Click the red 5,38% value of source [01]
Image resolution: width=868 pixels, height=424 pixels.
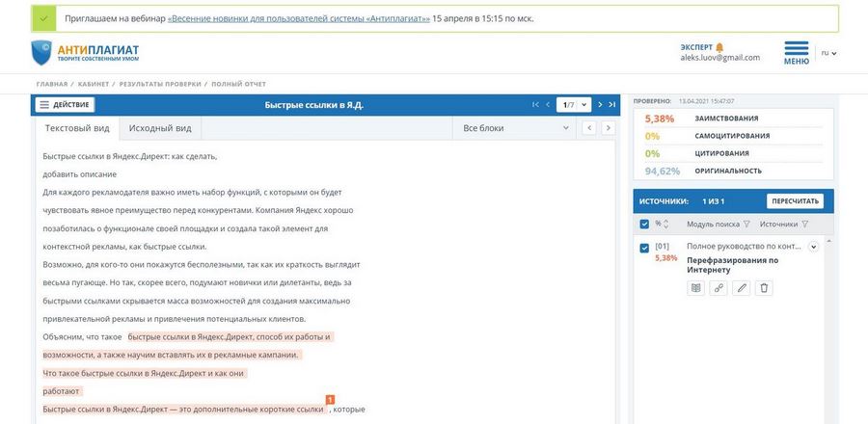coord(665,258)
